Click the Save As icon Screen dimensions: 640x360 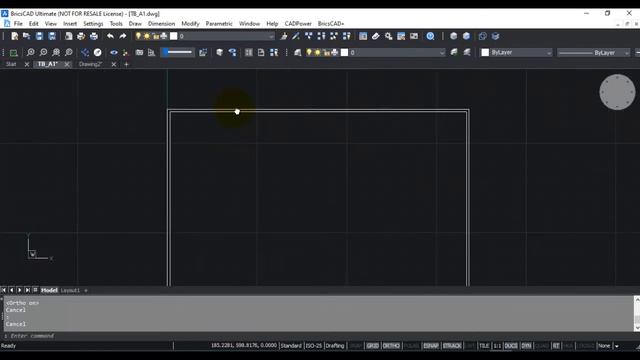click(52, 36)
